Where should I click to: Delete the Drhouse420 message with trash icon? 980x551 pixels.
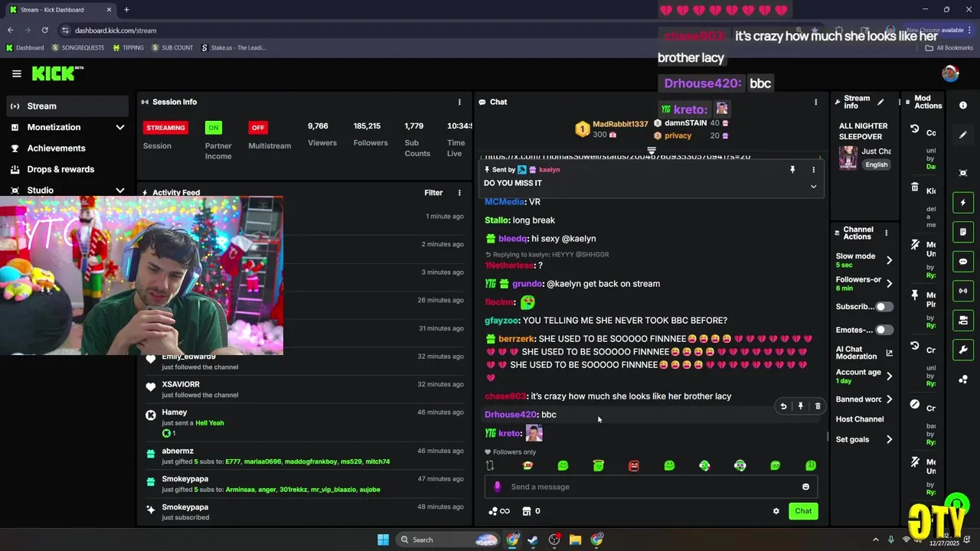[x=818, y=406]
